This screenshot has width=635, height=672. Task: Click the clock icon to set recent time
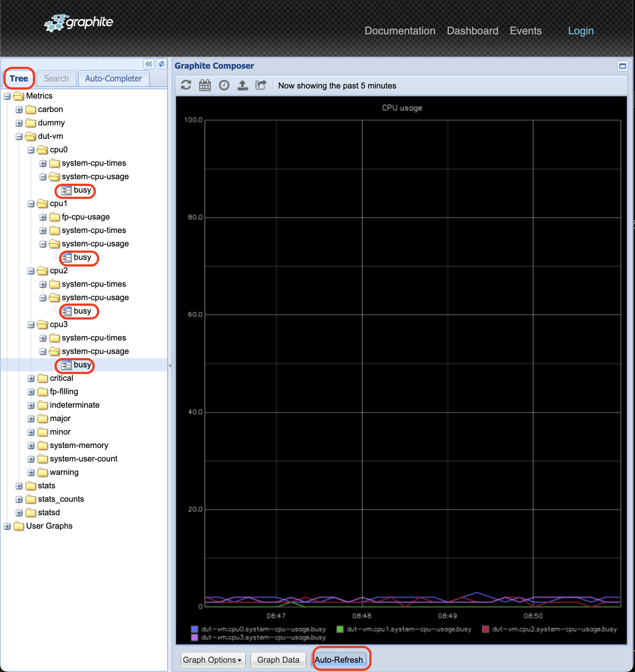224,85
